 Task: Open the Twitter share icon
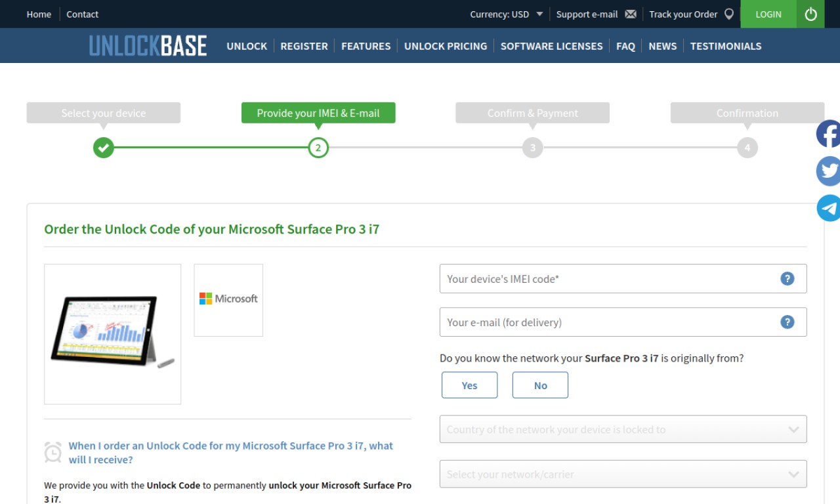pos(828,171)
